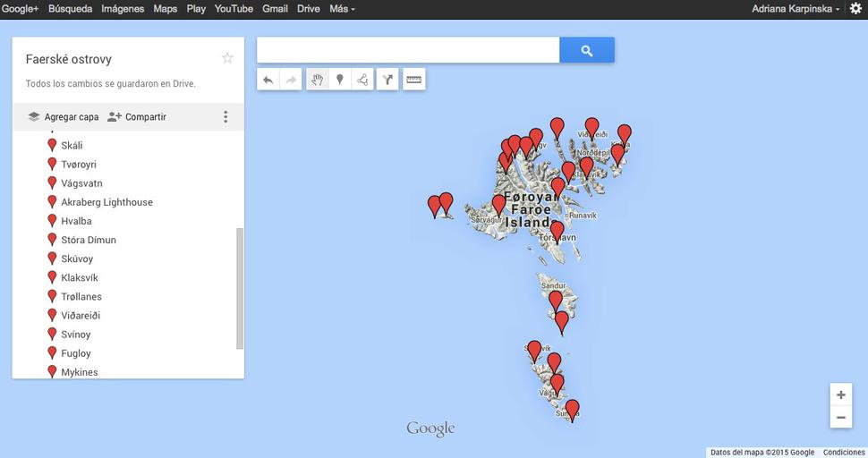Click the Tvøroyri pin icon in list
Viewport: 868px width, 458px height.
(52, 165)
